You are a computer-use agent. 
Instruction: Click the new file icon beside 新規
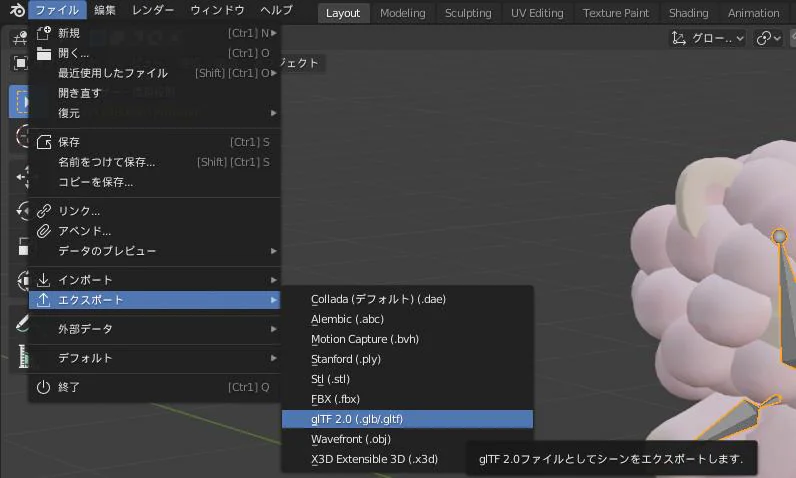click(x=44, y=33)
